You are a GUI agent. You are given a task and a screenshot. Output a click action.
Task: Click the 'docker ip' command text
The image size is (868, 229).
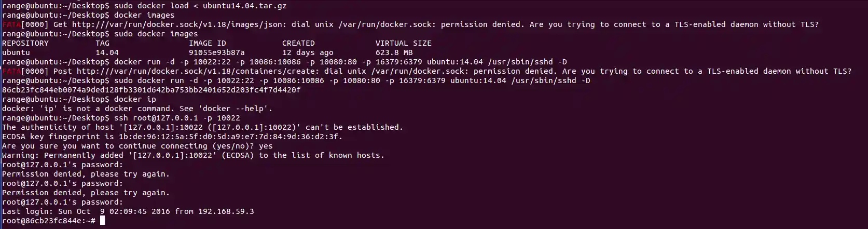(x=135, y=99)
